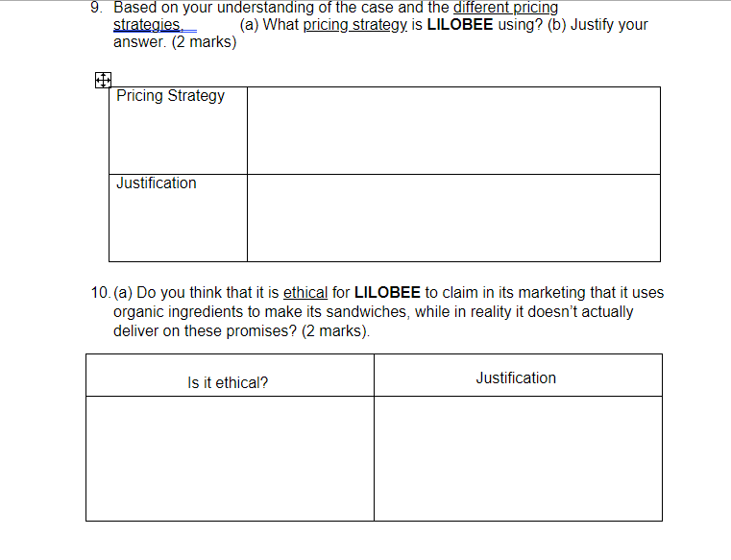Click the blue-underlined word 'strategies.'
Screen dimensions: 731x560
[148, 25]
